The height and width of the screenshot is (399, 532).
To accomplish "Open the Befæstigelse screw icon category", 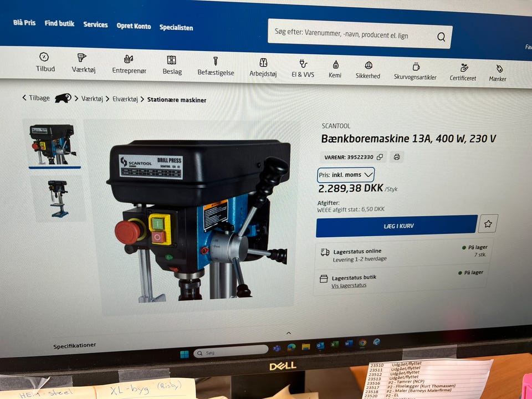I will pos(215,61).
